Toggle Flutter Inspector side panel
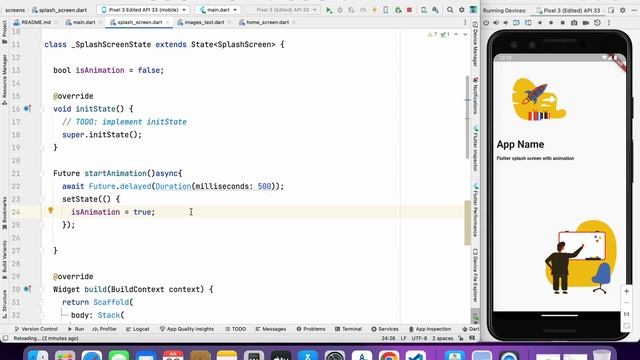Screen dimensions: 640x360 coord(476,148)
